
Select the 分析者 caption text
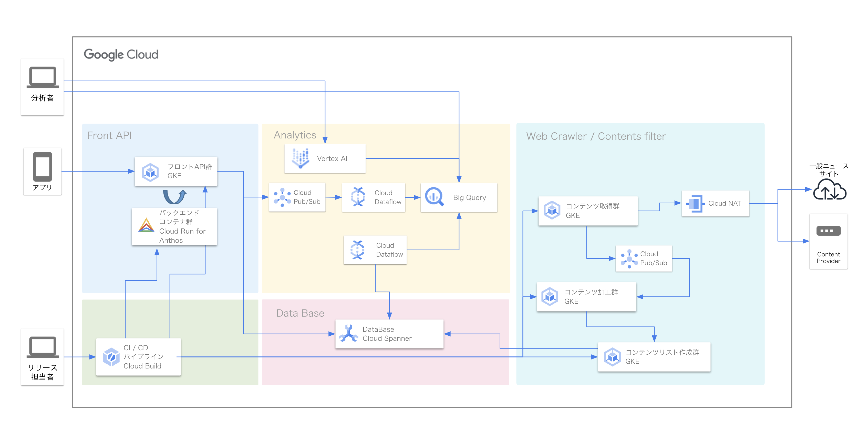[43, 98]
